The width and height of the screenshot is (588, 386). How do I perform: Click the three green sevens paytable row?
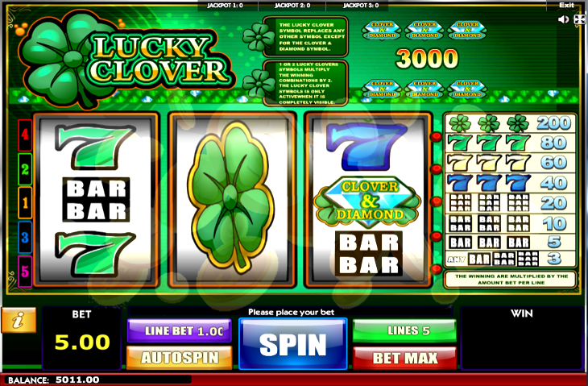(510, 143)
